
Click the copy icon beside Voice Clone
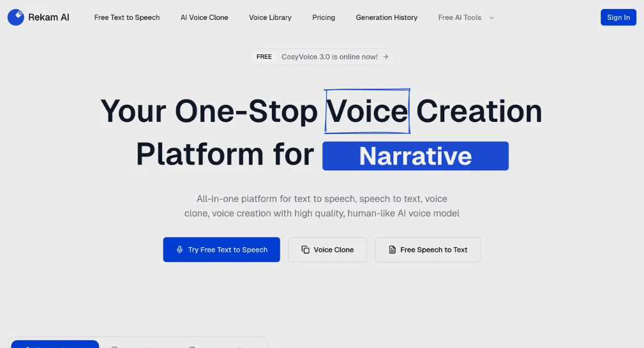[x=306, y=250]
